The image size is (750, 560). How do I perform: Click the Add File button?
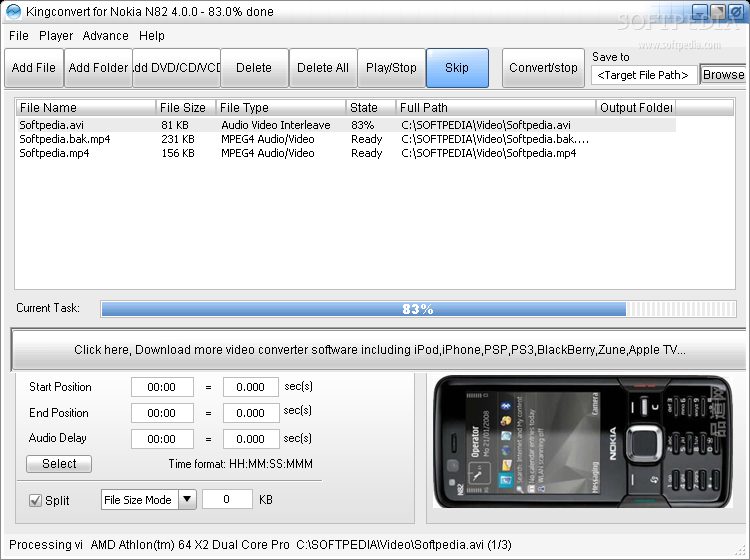pyautogui.click(x=34, y=68)
